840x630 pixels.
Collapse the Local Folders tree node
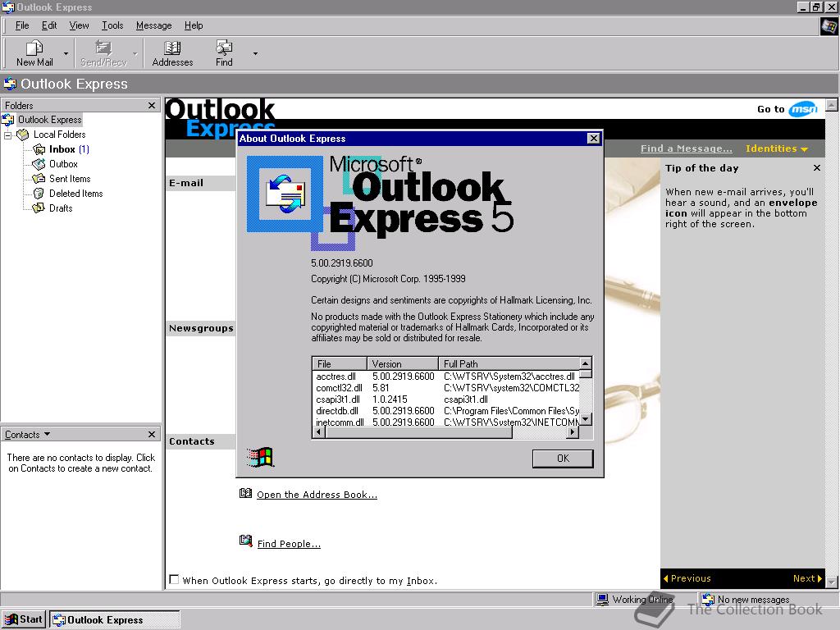[x=8, y=135]
